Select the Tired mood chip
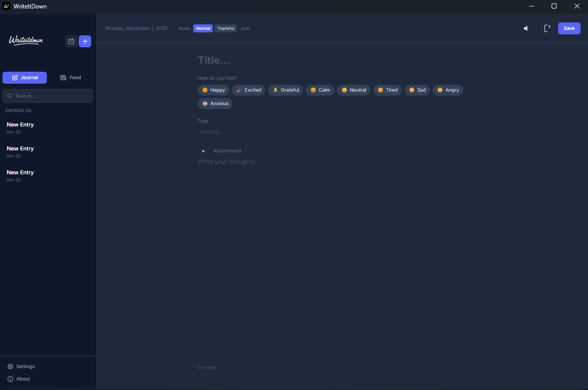588x390 pixels. coord(387,90)
